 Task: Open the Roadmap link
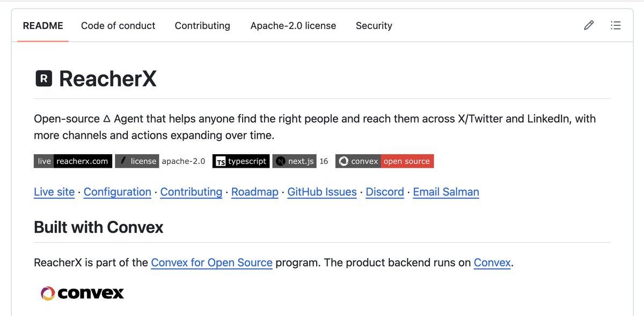(x=255, y=192)
